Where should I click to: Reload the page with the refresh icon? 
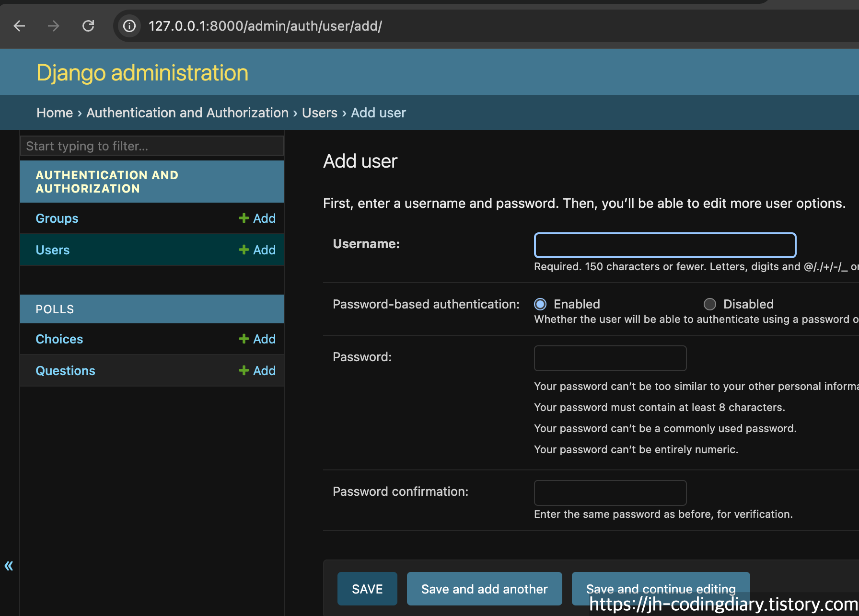coord(88,26)
